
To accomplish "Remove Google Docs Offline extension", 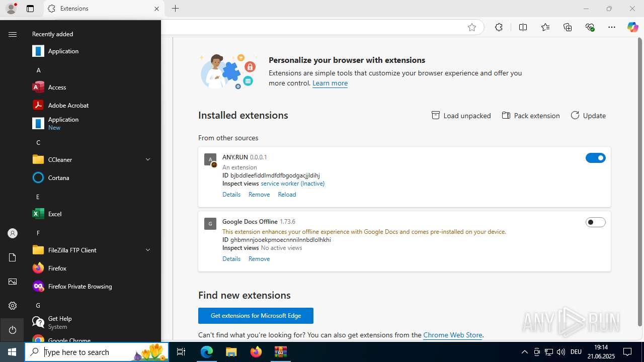I will pos(259,259).
